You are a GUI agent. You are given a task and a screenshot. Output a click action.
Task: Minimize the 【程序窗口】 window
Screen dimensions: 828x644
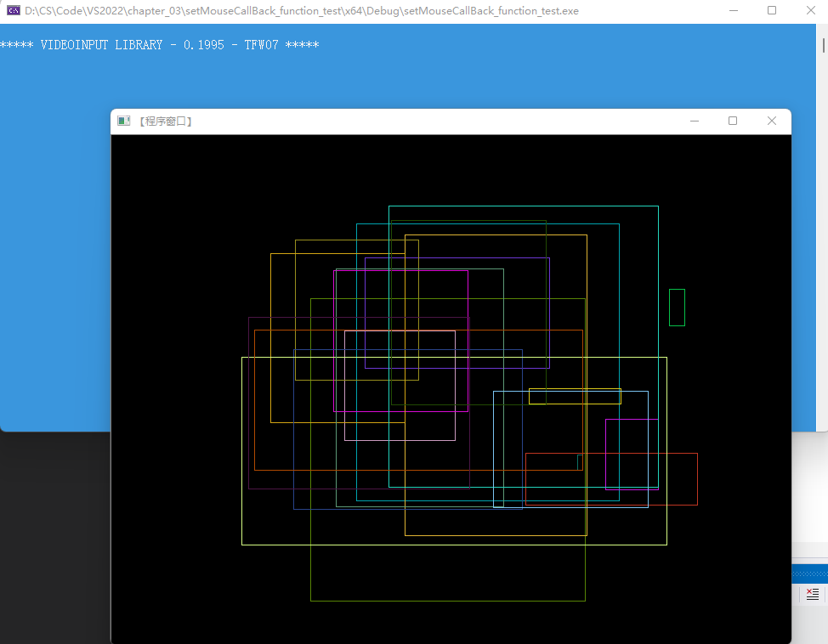point(695,121)
